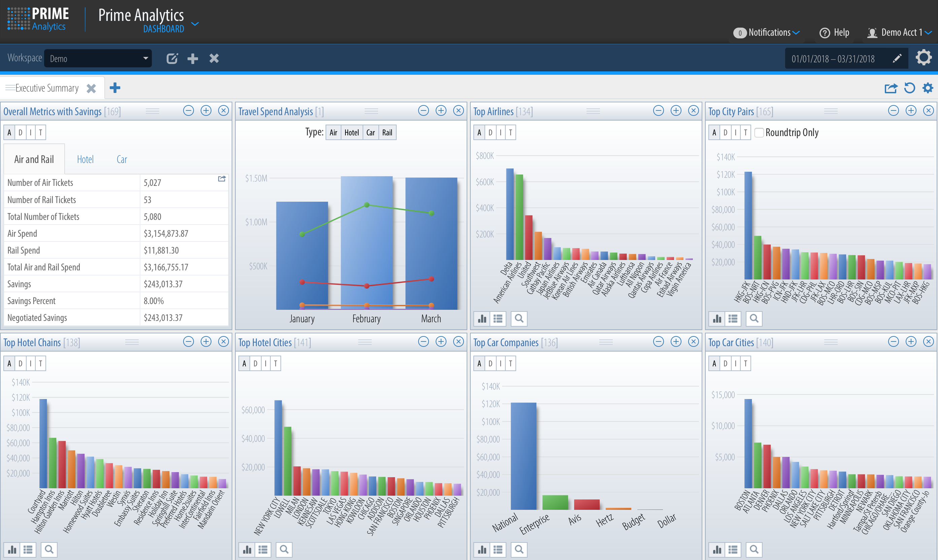Viewport: 938px width, 560px height.
Task: Select the Executive Summary tab
Action: [47, 88]
